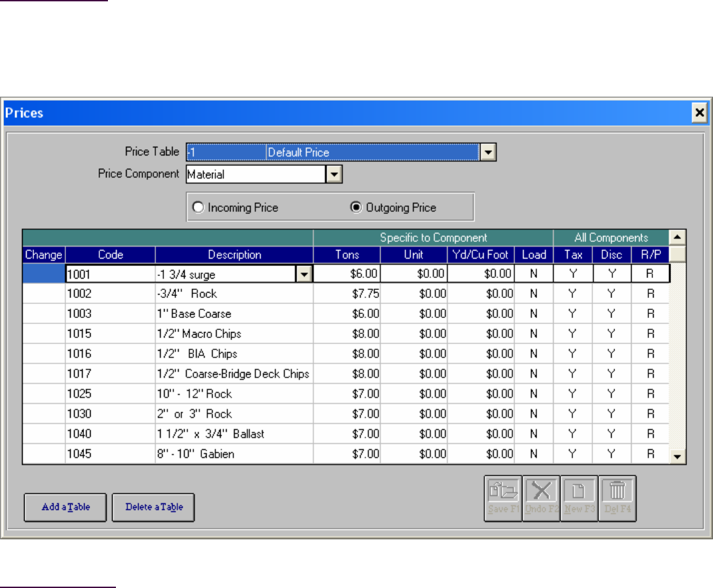Close the Prices window

coord(699,113)
